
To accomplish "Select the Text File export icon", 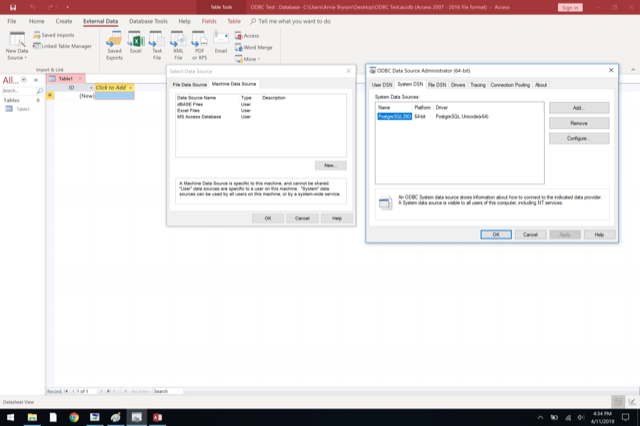I will point(157,43).
